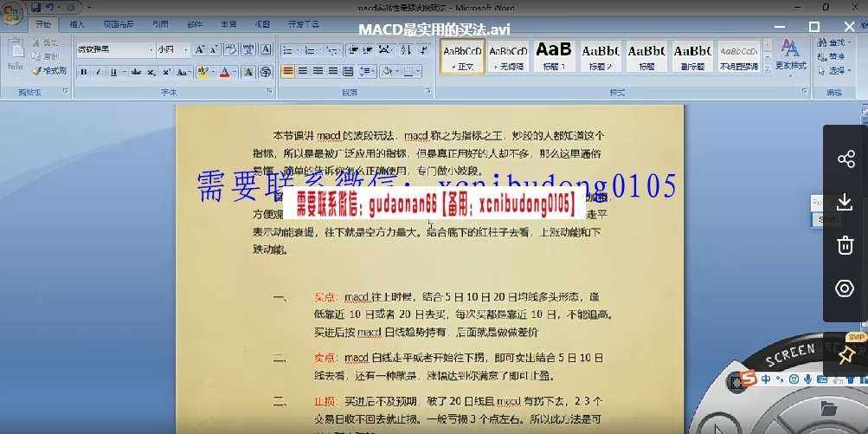The height and width of the screenshot is (434, 868).
Task: Save document from quick access toolbar
Action: coord(36,8)
